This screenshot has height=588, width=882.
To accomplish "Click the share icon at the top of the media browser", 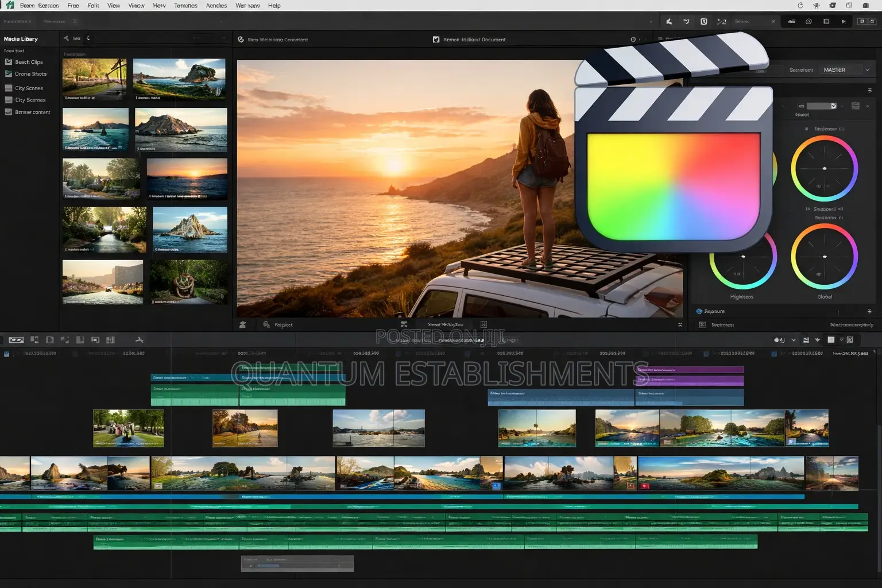I will 66,38.
